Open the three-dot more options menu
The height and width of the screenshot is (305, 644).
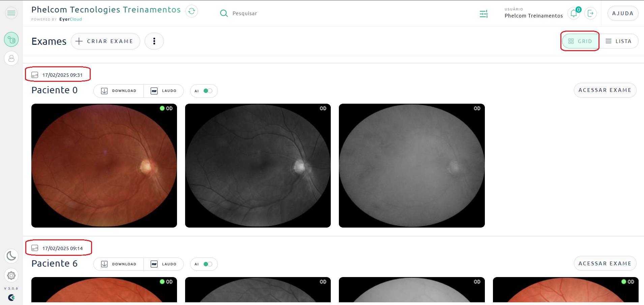154,41
